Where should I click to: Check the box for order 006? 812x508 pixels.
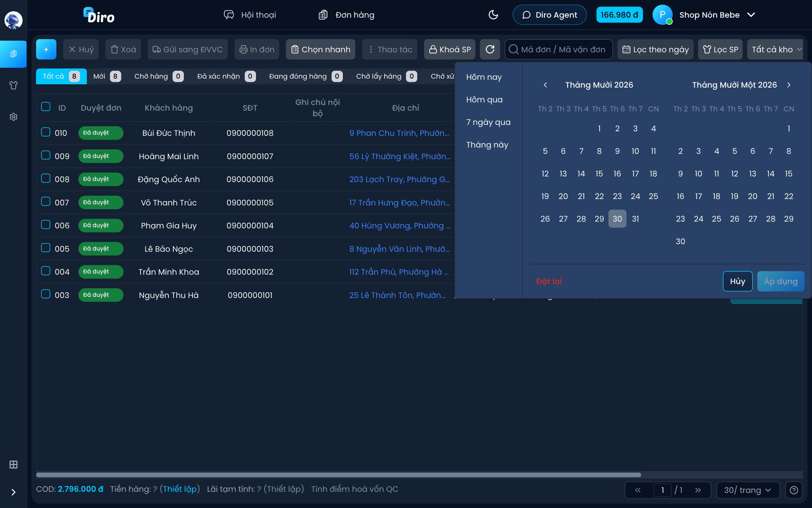[x=45, y=224]
